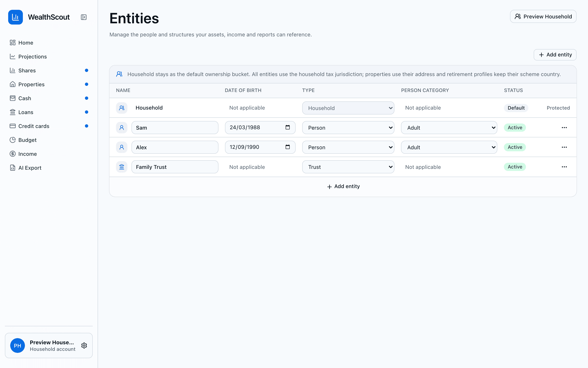Open Sam's date of birth calendar picker

pyautogui.click(x=288, y=127)
